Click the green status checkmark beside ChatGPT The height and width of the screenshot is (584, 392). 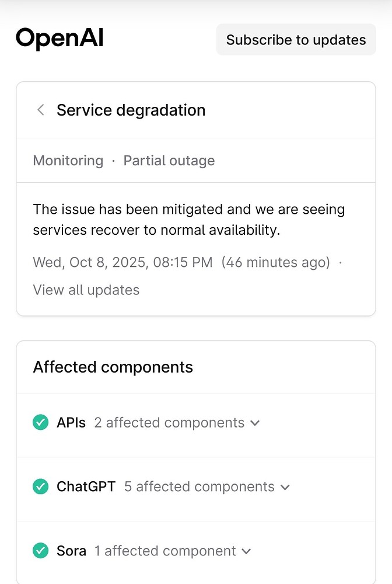point(40,486)
